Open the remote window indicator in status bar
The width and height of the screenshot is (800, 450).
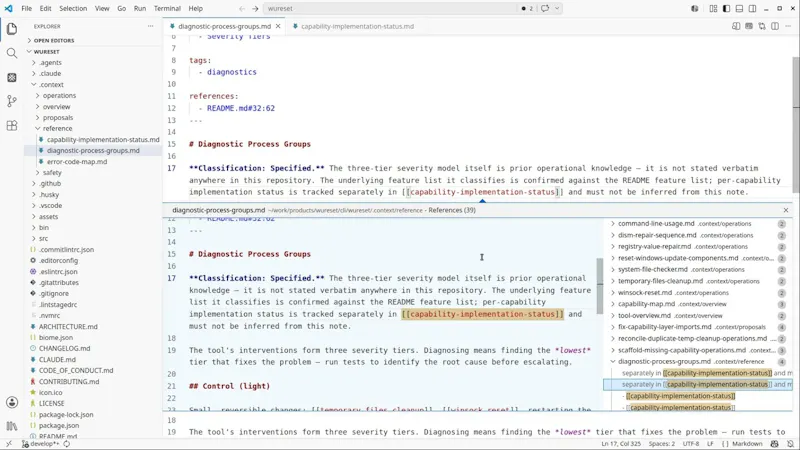click(8, 444)
